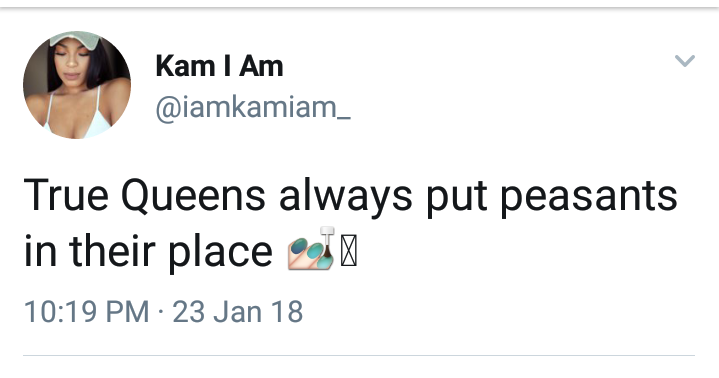Click the cap in the profile photo
This screenshot has width=719, height=378.
pos(76,39)
